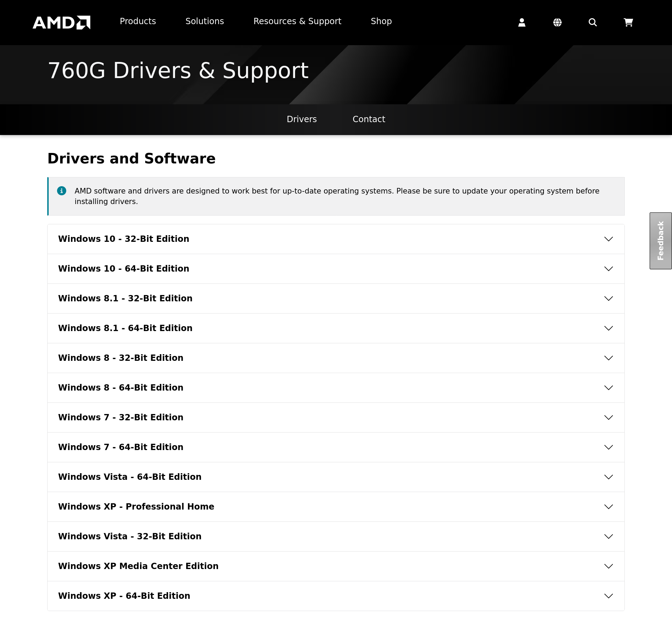
Task: Switch to the Drivers tab
Action: tap(302, 119)
